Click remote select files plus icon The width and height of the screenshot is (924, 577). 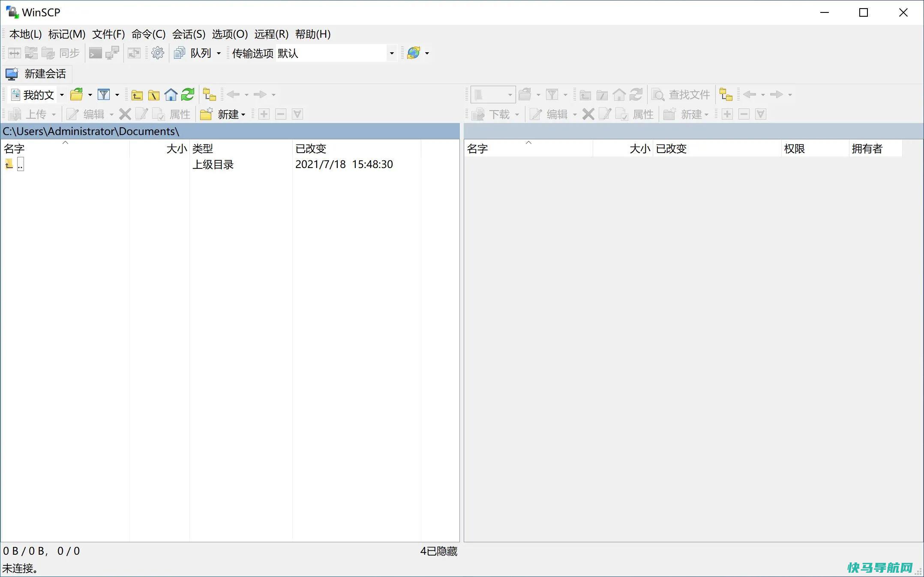point(727,114)
